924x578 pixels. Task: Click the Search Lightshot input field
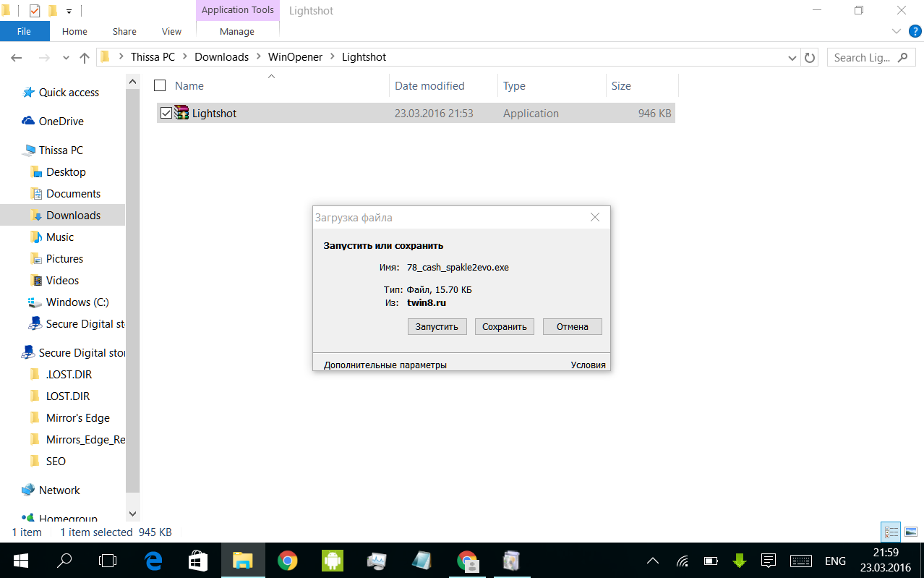click(863, 57)
